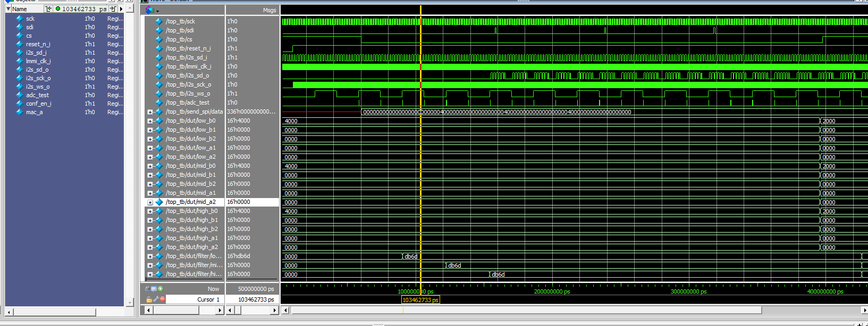Screen dimensions: 868x326
Task: Click the next time arrow icon in Objects
Action: tap(113, 8)
